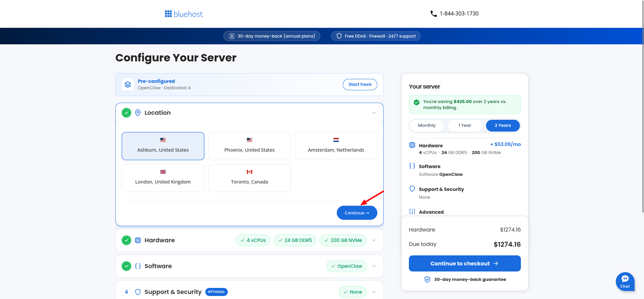The height and width of the screenshot is (299, 644).
Task: Click the bluehost logo
Action: point(184,14)
